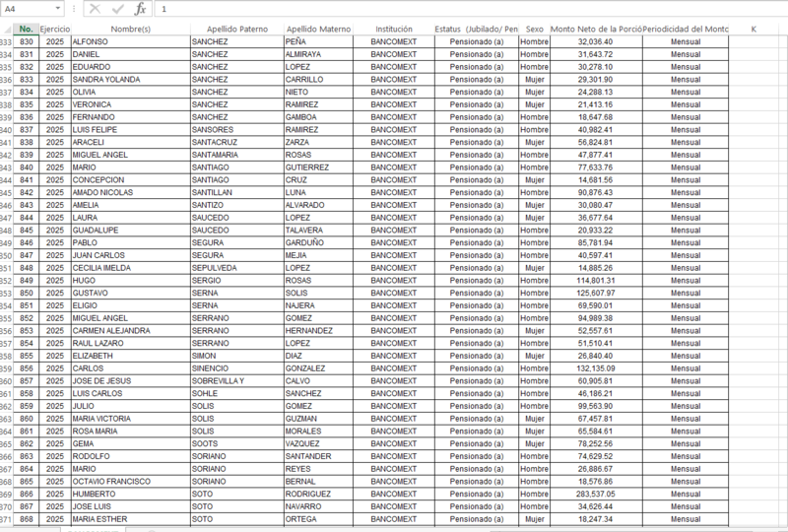Select the 'Apellido Materno' header cell
The image size is (788, 532).
(317, 30)
